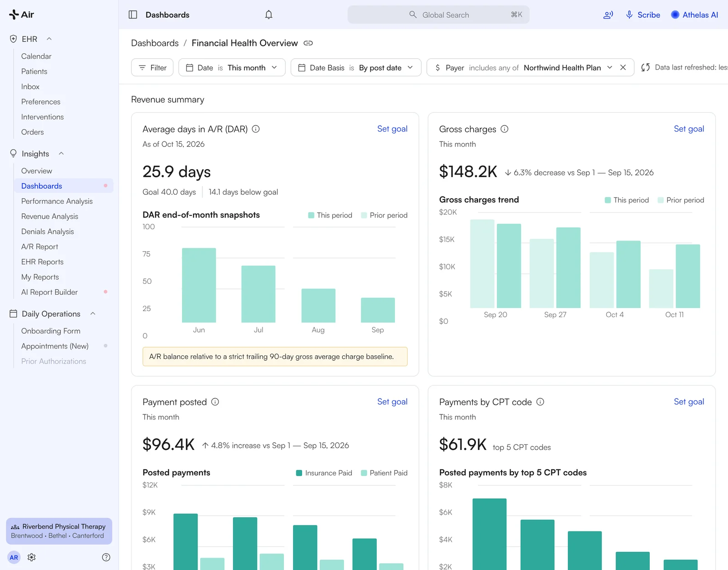728x570 pixels.
Task: Click the Jun DAR snapshot bar
Action: tap(199, 285)
